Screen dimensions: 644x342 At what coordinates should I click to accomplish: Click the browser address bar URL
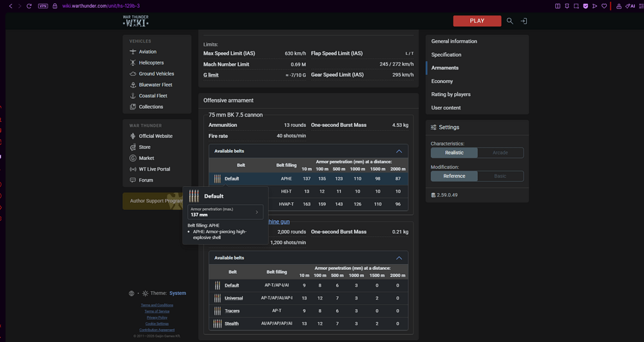tap(101, 6)
